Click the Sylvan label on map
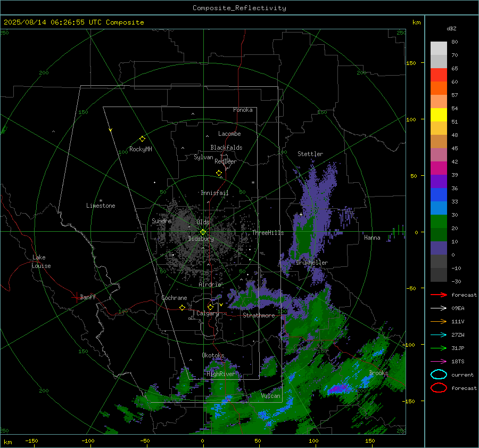The width and height of the screenshot is (479, 448). coord(203,157)
